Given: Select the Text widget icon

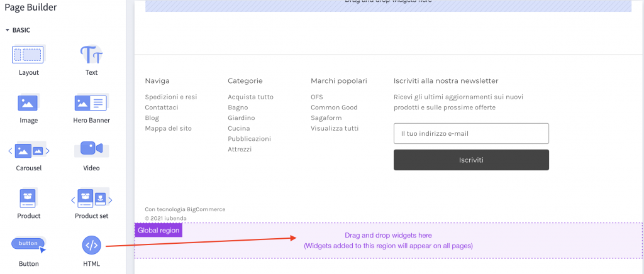Looking at the screenshot, I should 92,55.
